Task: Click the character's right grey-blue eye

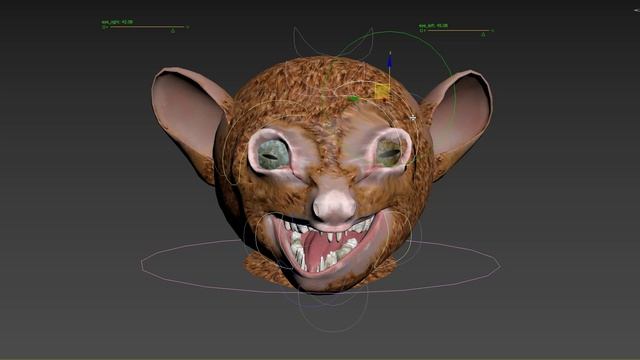Action: 273,155
